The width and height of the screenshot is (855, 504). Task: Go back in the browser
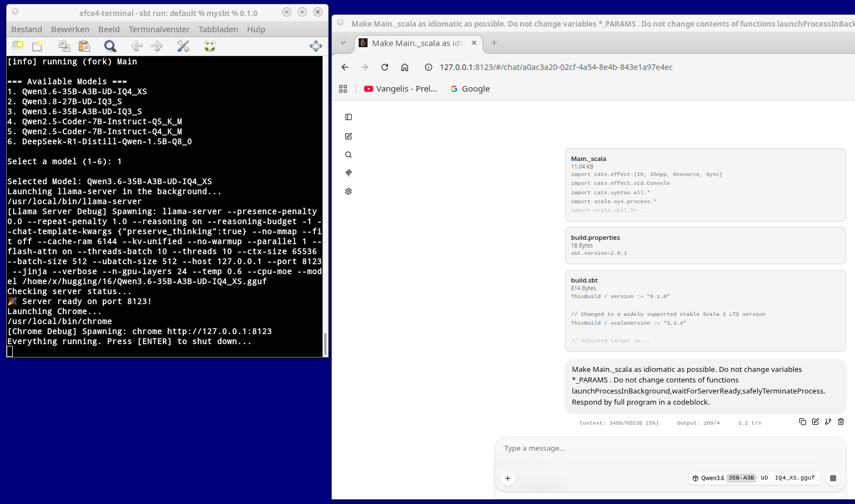pos(345,67)
